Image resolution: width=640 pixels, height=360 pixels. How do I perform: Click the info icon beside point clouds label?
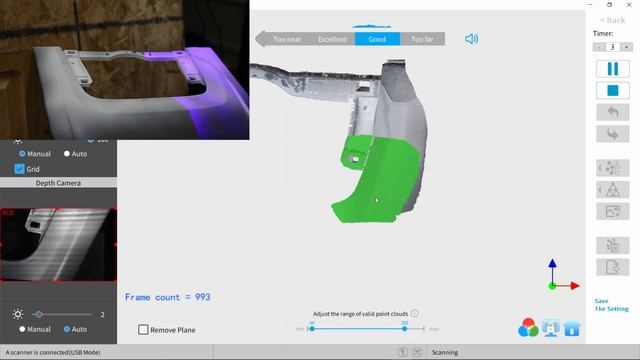click(414, 313)
